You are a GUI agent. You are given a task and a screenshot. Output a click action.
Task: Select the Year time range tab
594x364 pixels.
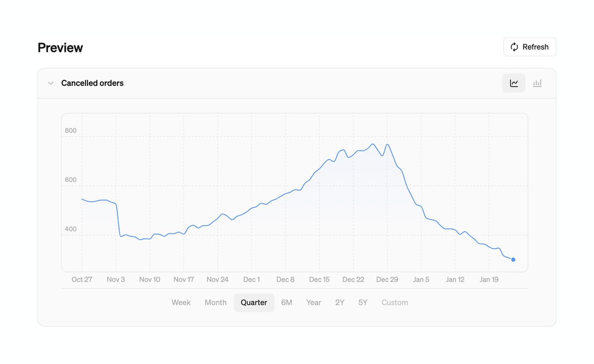[314, 302]
